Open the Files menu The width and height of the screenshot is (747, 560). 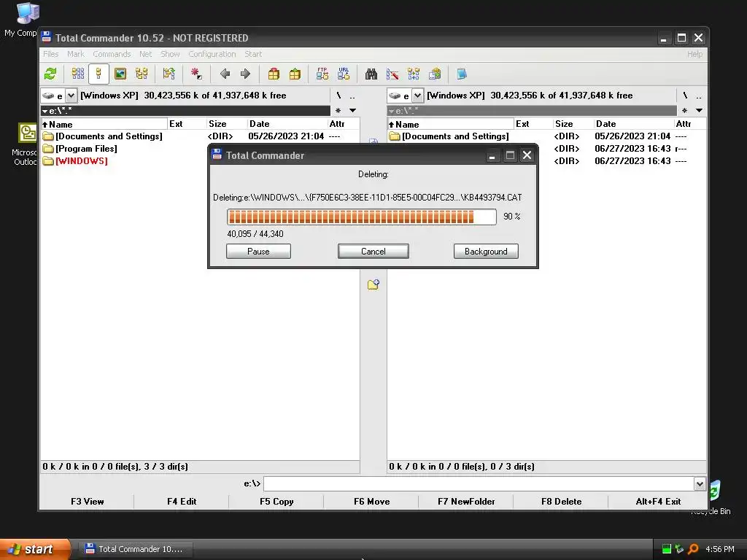tap(50, 54)
